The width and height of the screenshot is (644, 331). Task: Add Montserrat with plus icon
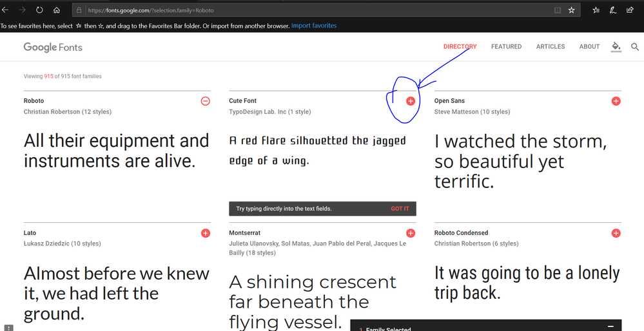coord(410,233)
